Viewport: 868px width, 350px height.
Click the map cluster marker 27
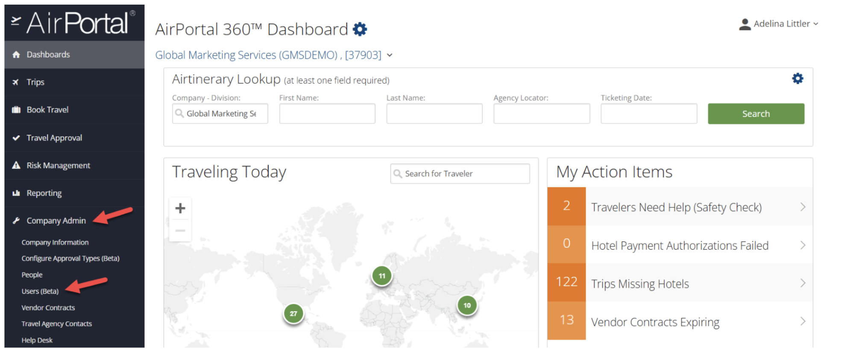pos(293,313)
